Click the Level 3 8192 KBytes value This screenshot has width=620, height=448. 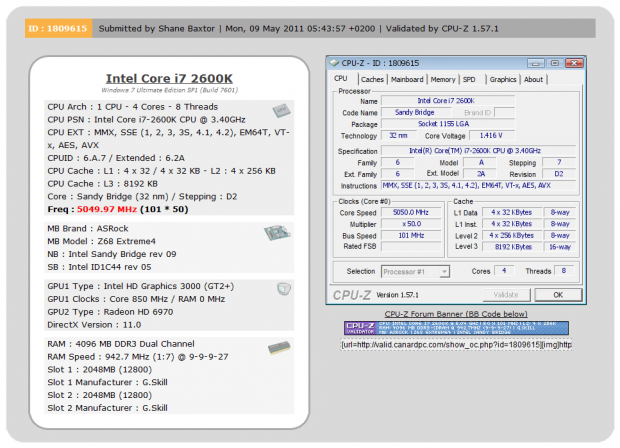[x=512, y=247]
